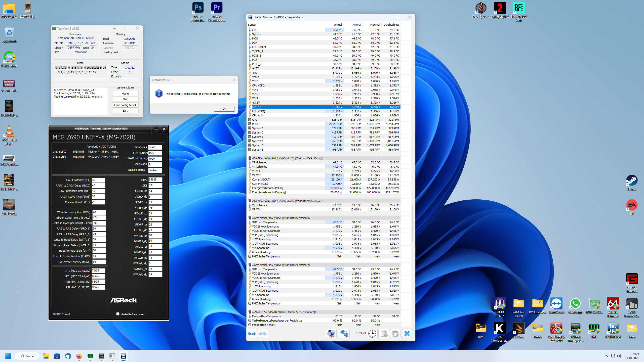Click the Command Rate (CR) value field
The width and height of the screenshot is (644, 362).
[98, 202]
